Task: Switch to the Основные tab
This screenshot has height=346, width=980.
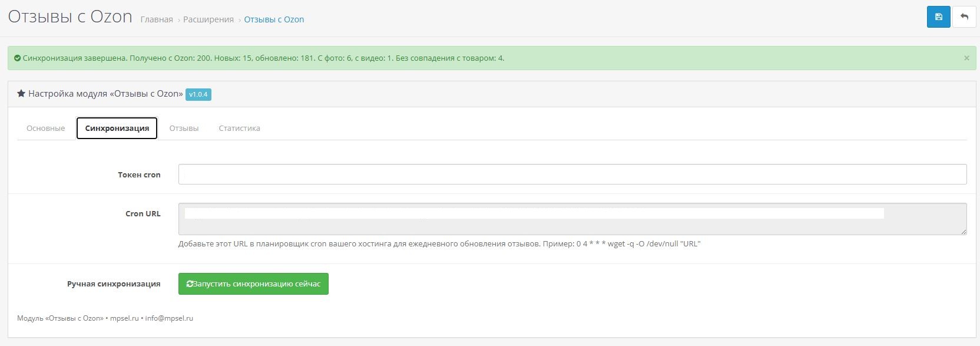Action: click(x=46, y=128)
